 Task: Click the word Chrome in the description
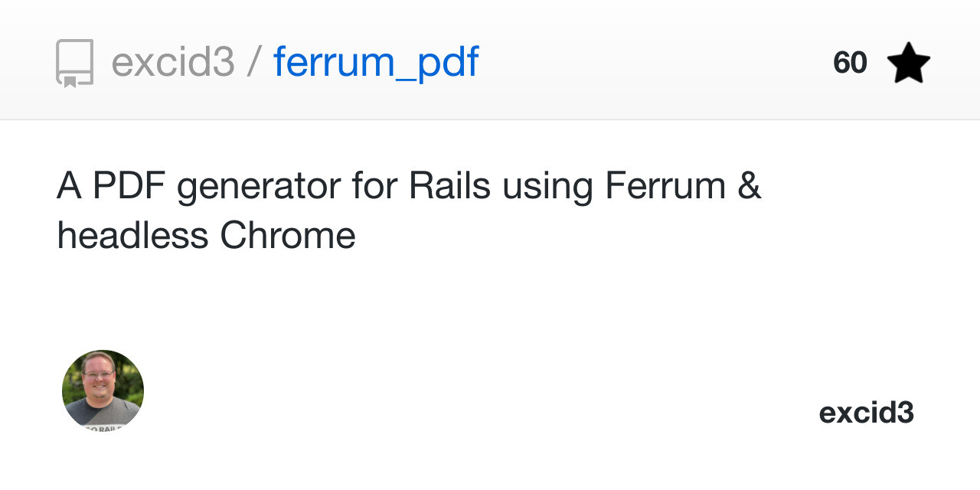tap(288, 236)
